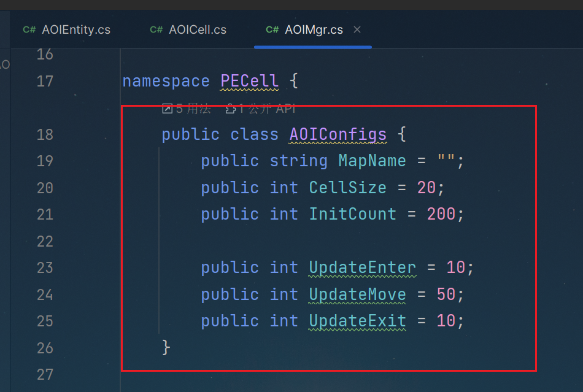Open the 1 公开 API code lens
The width and height of the screenshot is (583, 392).
267,109
